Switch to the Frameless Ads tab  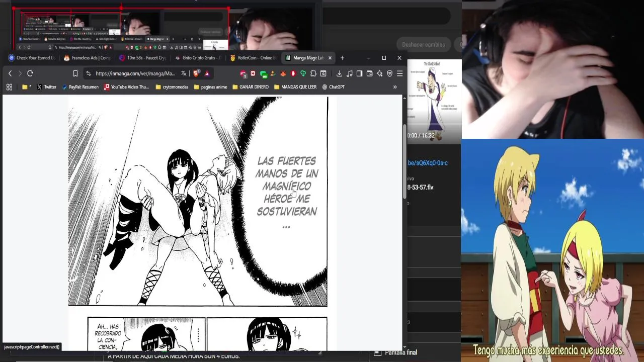(x=87, y=58)
